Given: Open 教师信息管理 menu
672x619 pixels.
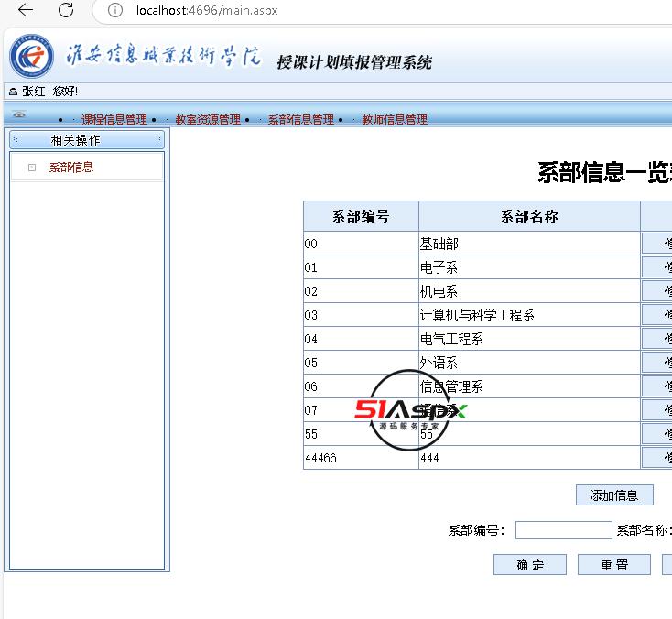Looking at the screenshot, I should click(x=395, y=120).
